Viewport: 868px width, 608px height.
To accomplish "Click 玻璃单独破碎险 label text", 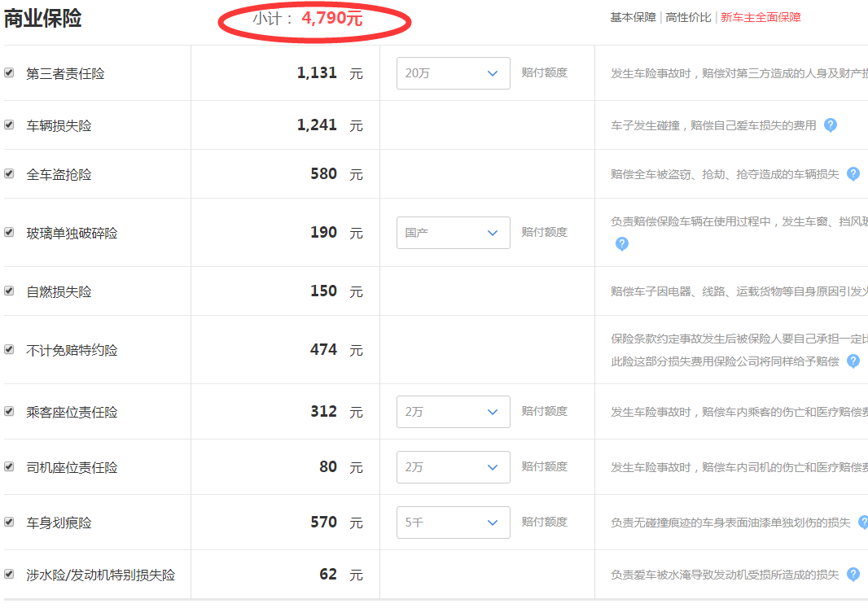I will click(x=72, y=233).
